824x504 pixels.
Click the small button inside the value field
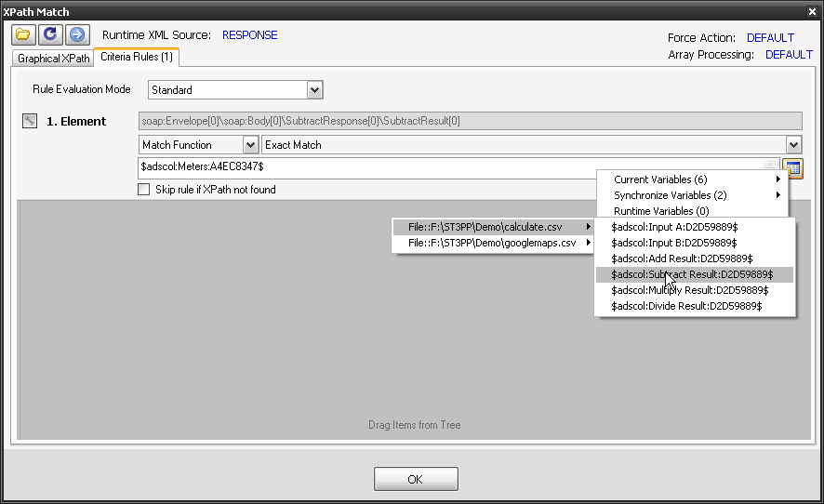pos(770,164)
